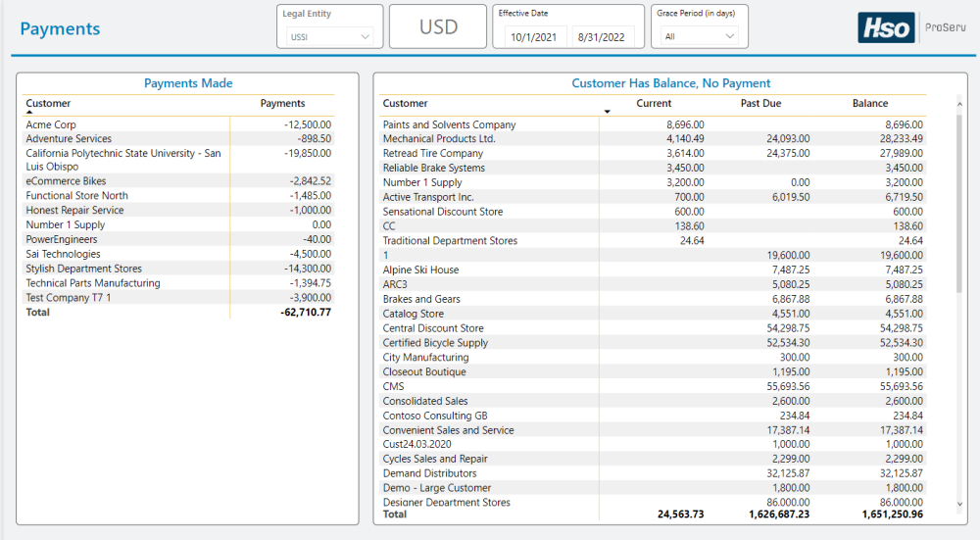
Task: Sort by the Past Due column header
Action: [x=760, y=103]
